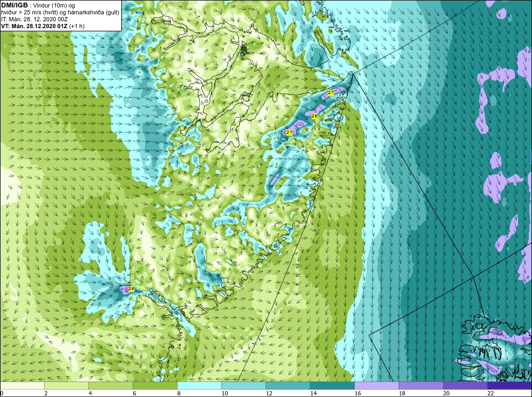532x397 pixels.
Task: Click the 'DMI/IGB' bold title text
Action: pos(14,5)
